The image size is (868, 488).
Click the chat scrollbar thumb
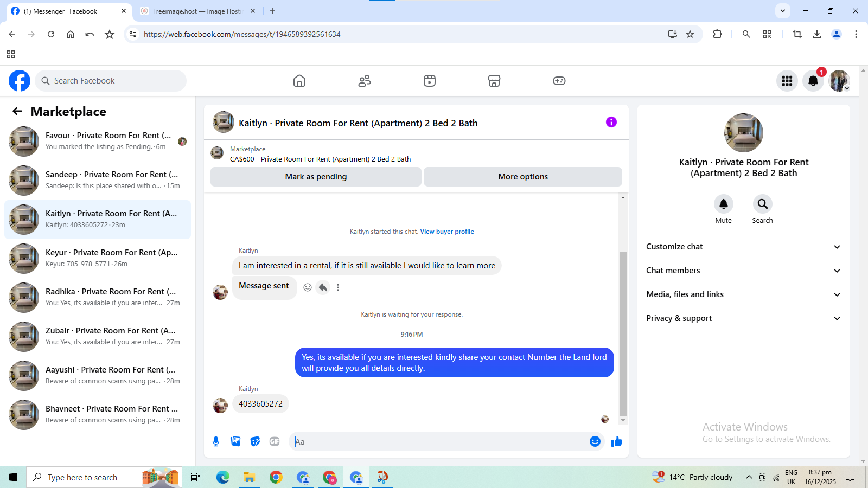623,333
